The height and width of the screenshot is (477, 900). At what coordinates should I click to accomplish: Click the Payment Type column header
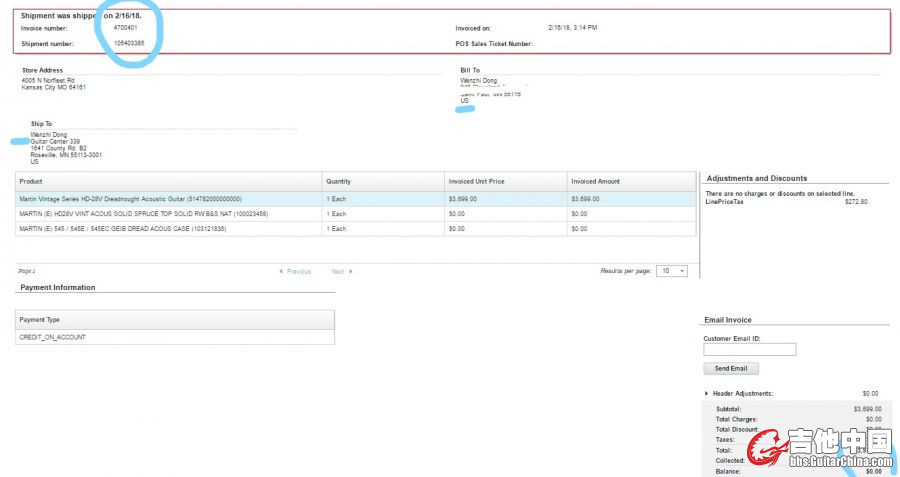[x=40, y=320]
